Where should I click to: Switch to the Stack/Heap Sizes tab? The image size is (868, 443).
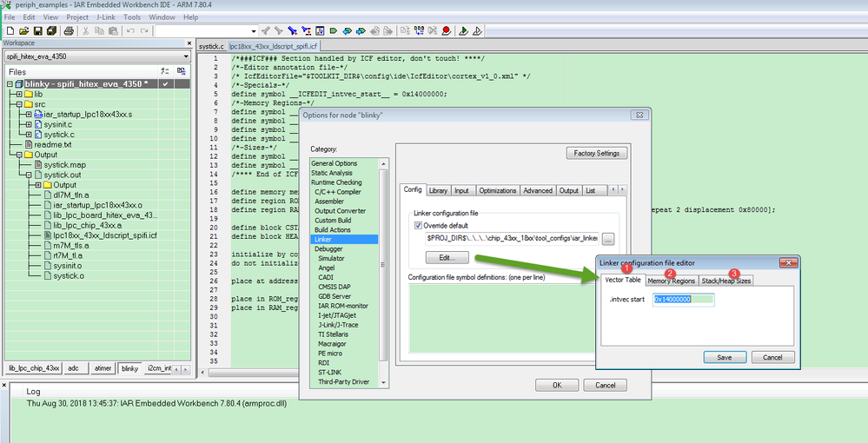point(726,281)
